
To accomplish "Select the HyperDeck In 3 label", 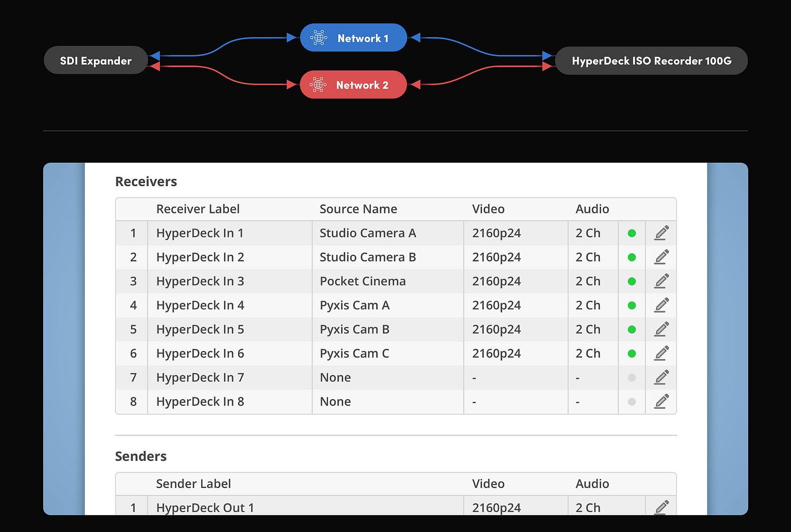I will (x=200, y=281).
